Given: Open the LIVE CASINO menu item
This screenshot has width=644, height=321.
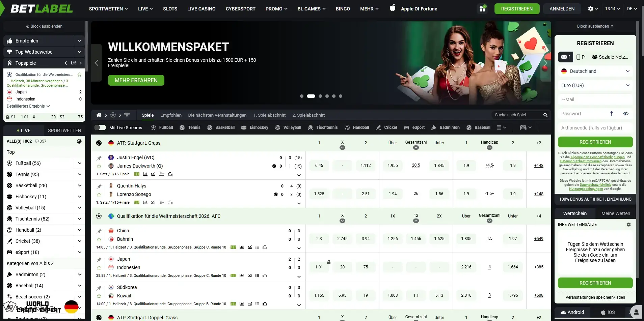Looking at the screenshot, I should (201, 9).
